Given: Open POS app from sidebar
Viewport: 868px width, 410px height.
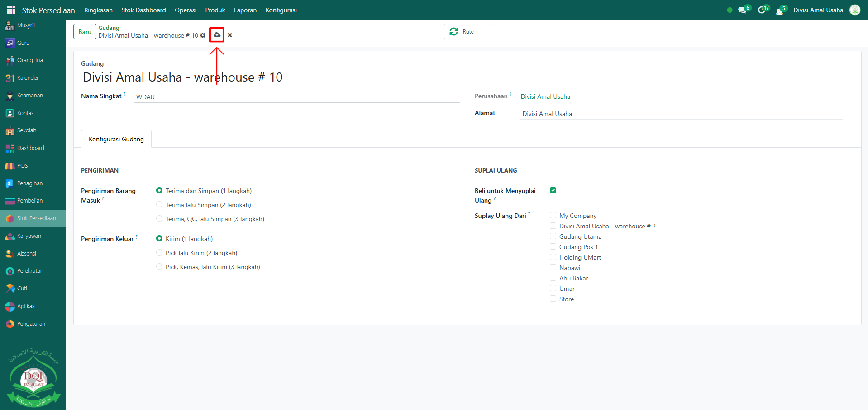Looking at the screenshot, I should pyautogui.click(x=22, y=166).
